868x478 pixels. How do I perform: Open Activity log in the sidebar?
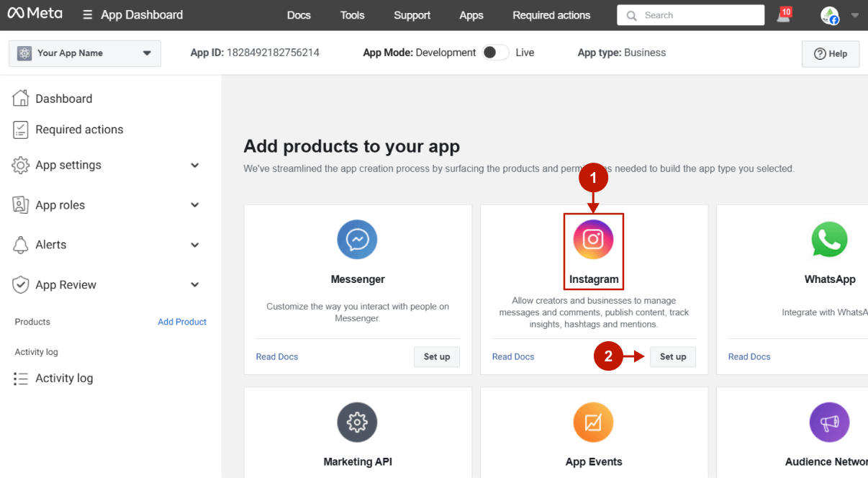coord(64,379)
